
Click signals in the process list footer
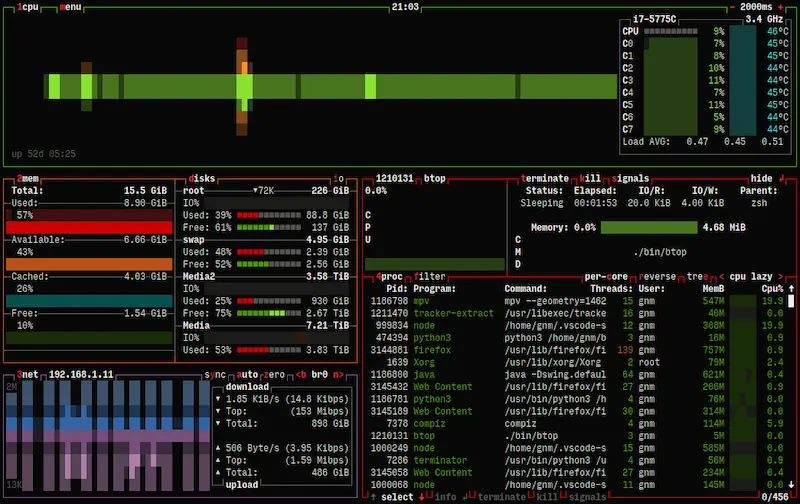(x=587, y=497)
